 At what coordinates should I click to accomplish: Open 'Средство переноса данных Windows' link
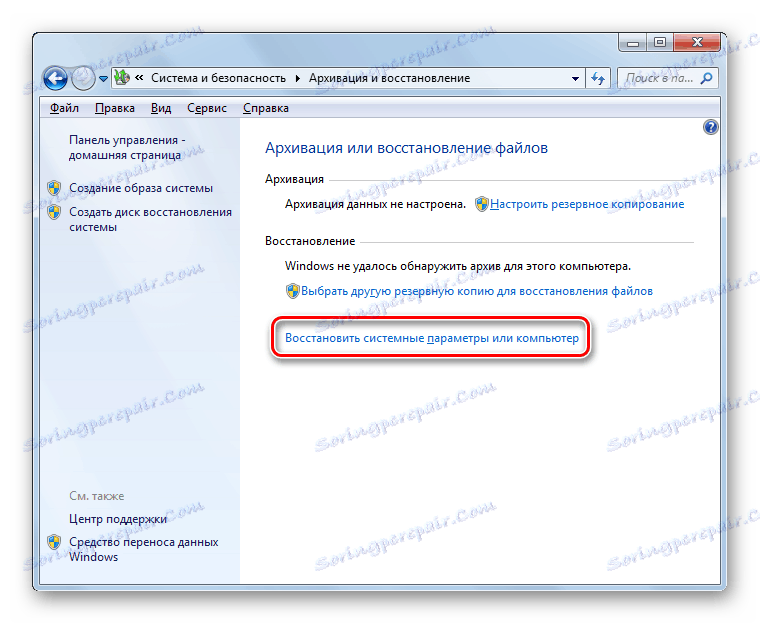[x=143, y=549]
